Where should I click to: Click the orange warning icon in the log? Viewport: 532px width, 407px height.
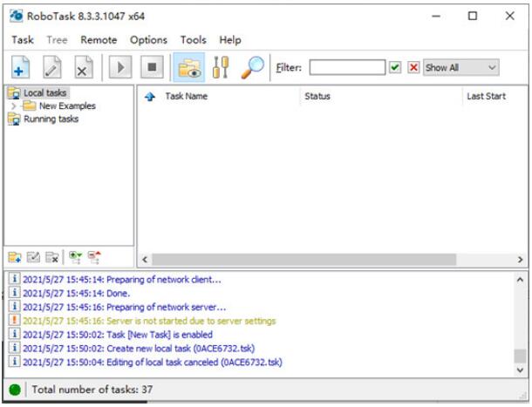coord(14,320)
